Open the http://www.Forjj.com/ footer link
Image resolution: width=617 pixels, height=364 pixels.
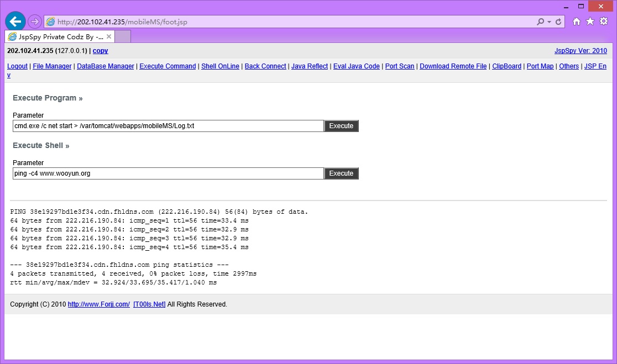(x=99, y=304)
